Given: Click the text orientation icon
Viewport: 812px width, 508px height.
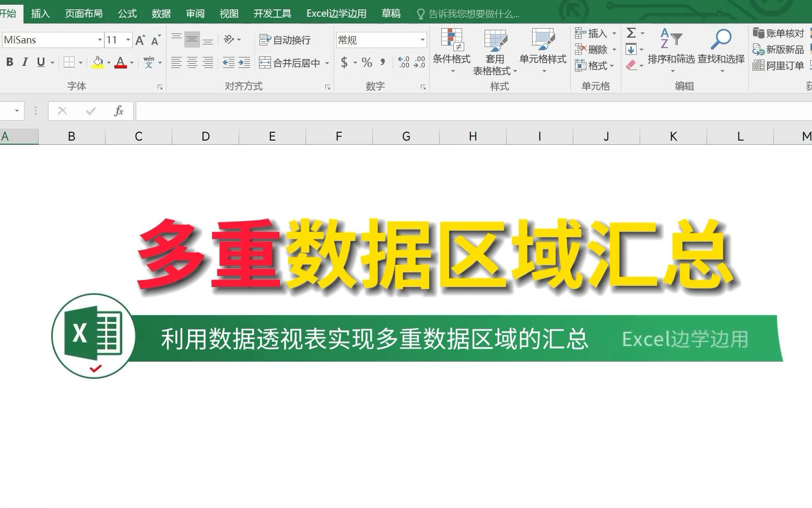Looking at the screenshot, I should point(229,40).
